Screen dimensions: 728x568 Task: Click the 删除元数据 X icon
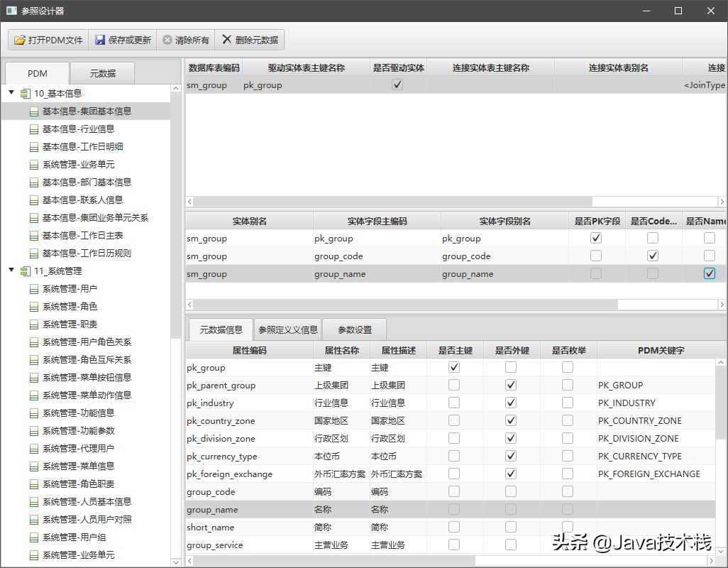tap(226, 40)
